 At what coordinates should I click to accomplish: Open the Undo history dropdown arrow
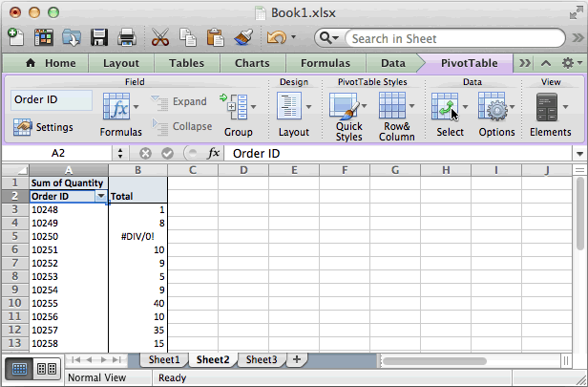tap(294, 37)
